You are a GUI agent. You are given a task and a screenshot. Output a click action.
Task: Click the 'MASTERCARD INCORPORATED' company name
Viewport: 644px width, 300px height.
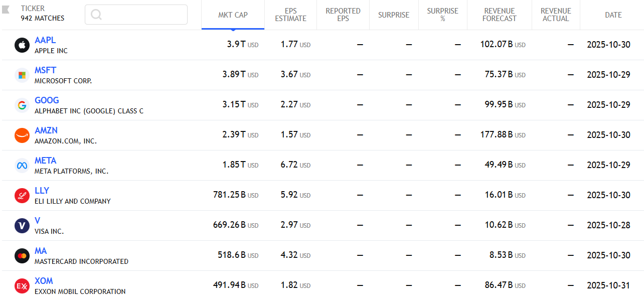81,261
